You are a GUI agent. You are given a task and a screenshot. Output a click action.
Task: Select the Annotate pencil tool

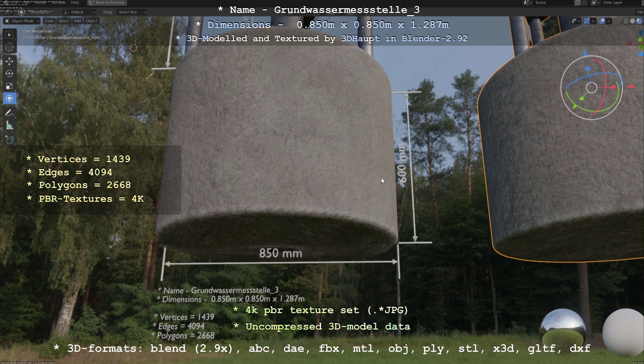pyautogui.click(x=9, y=113)
